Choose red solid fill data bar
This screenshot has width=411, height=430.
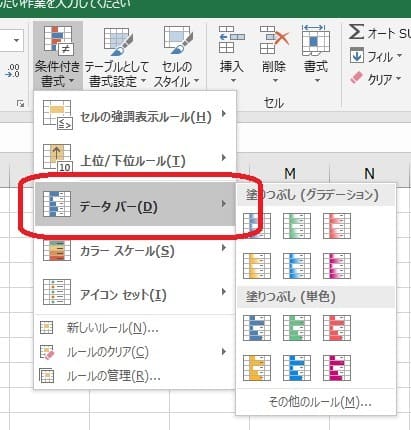337,328
